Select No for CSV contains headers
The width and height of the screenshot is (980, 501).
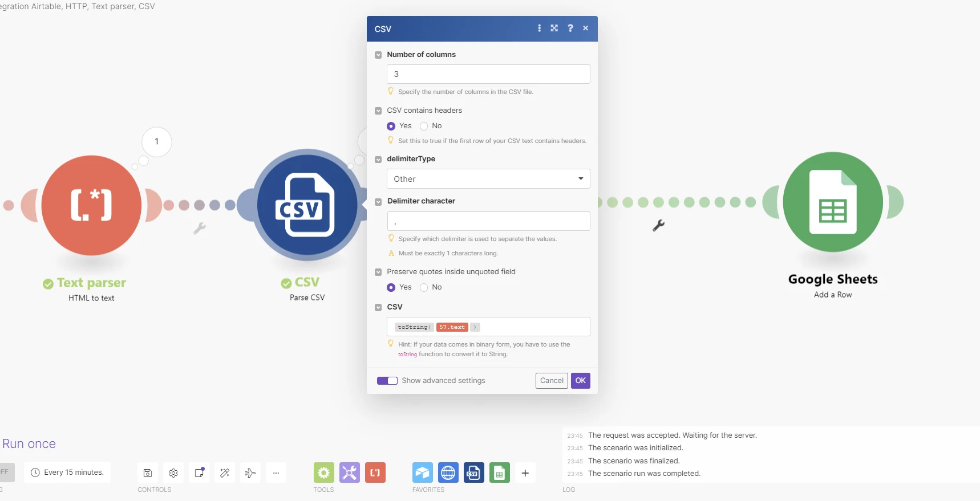tap(424, 126)
